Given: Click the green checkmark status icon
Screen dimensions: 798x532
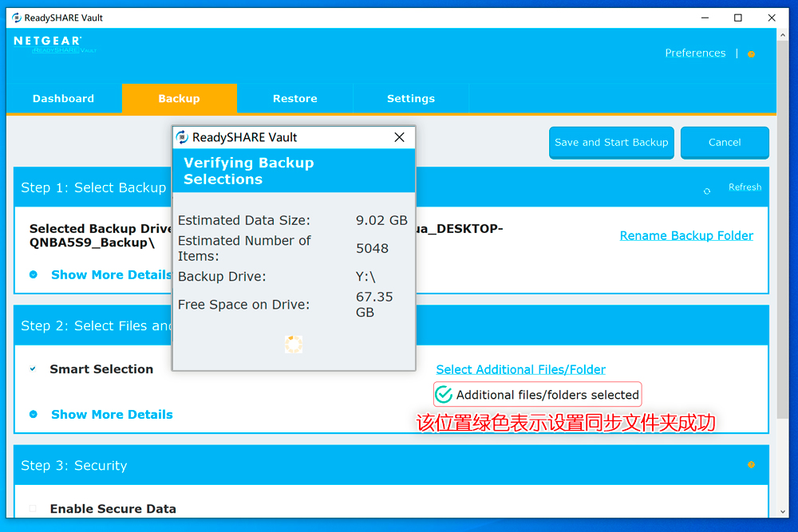Looking at the screenshot, I should tap(444, 394).
